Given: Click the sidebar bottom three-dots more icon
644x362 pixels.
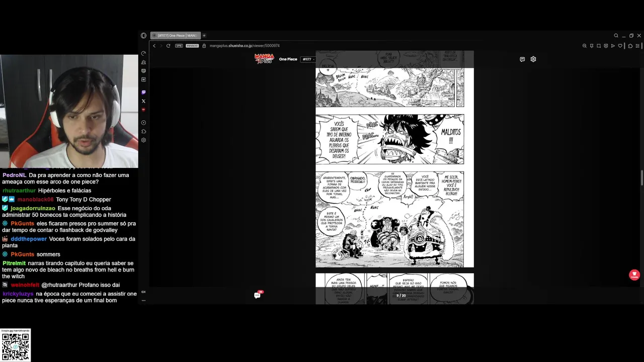Looking at the screenshot, I should click(143, 301).
